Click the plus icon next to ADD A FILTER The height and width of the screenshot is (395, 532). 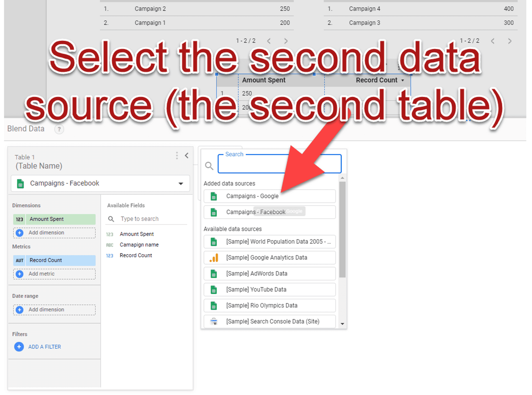tap(19, 347)
